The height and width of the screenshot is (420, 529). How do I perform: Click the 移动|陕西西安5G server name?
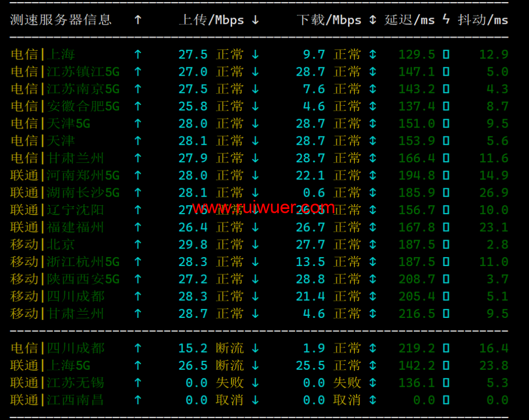click(x=65, y=279)
